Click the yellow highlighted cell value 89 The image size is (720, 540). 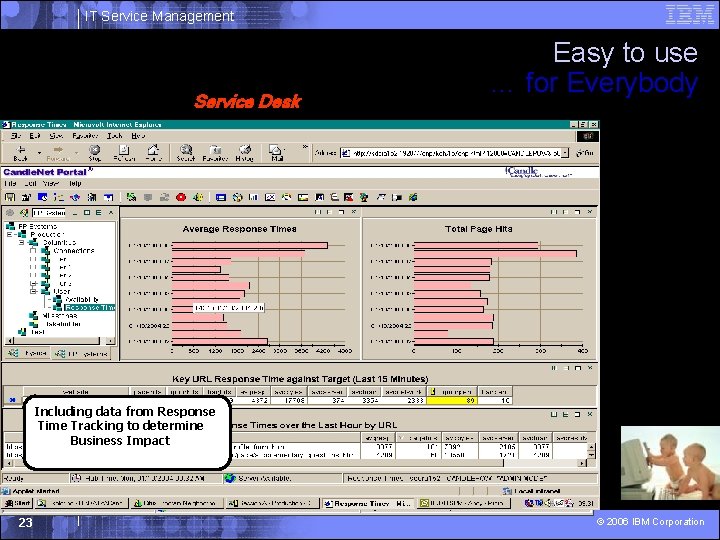click(x=452, y=400)
